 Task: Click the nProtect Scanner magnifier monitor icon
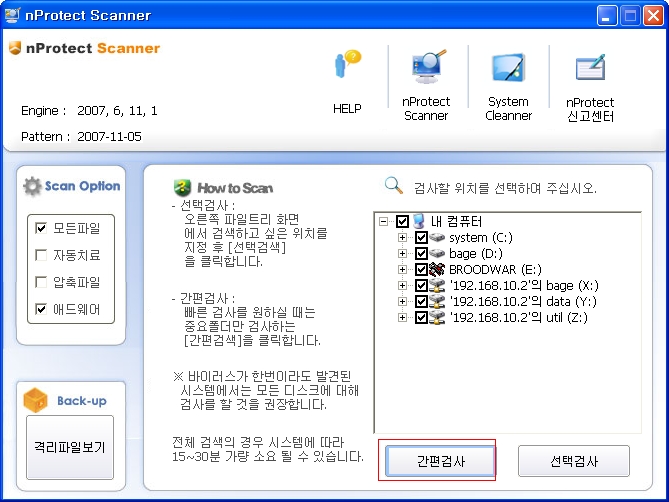pos(428,67)
